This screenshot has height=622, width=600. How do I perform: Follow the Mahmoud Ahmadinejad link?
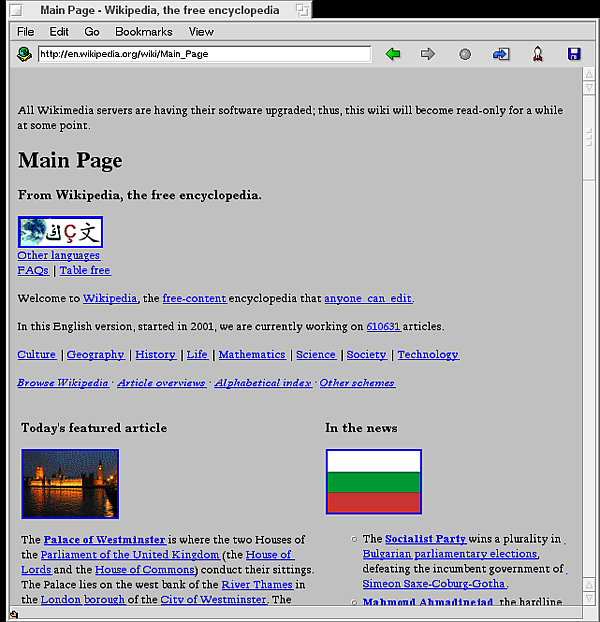pos(427,601)
